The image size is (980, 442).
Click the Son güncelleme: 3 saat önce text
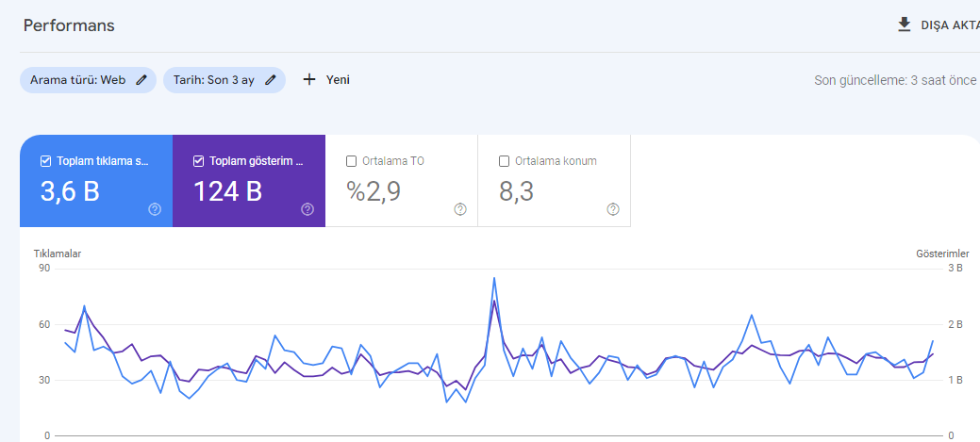pyautogui.click(x=895, y=80)
